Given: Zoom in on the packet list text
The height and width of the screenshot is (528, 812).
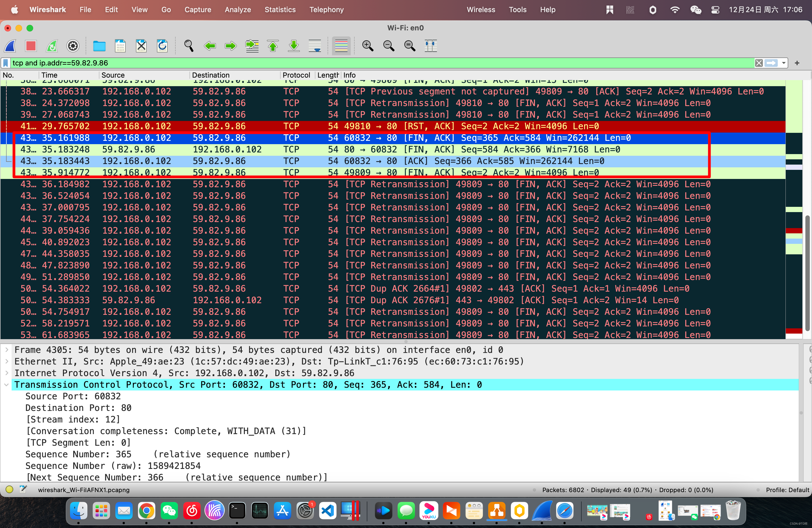Looking at the screenshot, I should tap(367, 46).
